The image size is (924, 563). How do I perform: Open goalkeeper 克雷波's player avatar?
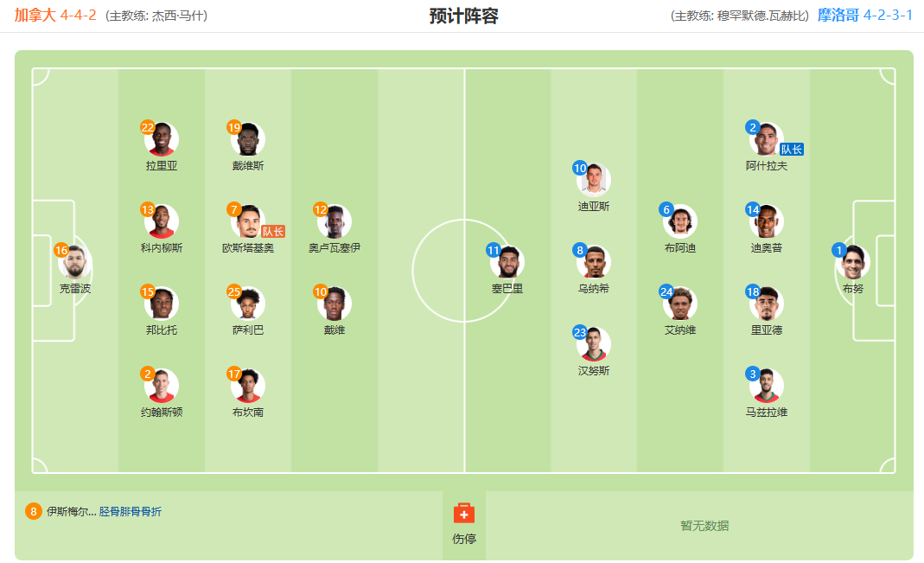75,262
